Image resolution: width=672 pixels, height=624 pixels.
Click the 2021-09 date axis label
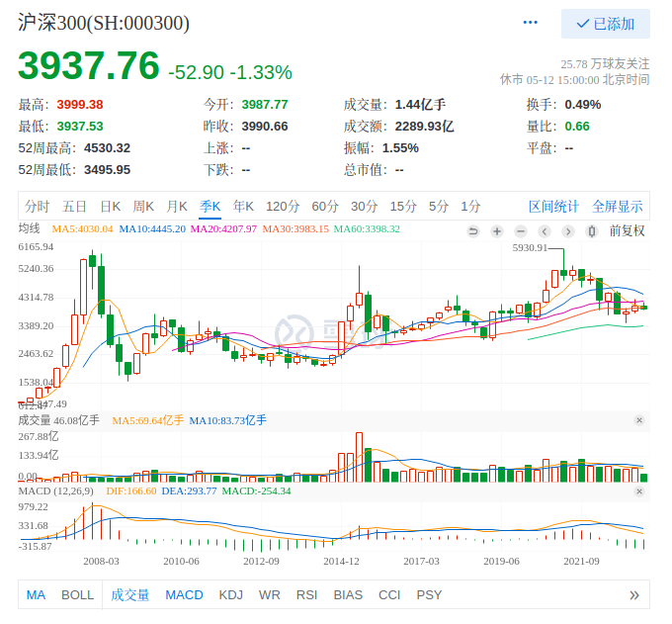point(581,562)
